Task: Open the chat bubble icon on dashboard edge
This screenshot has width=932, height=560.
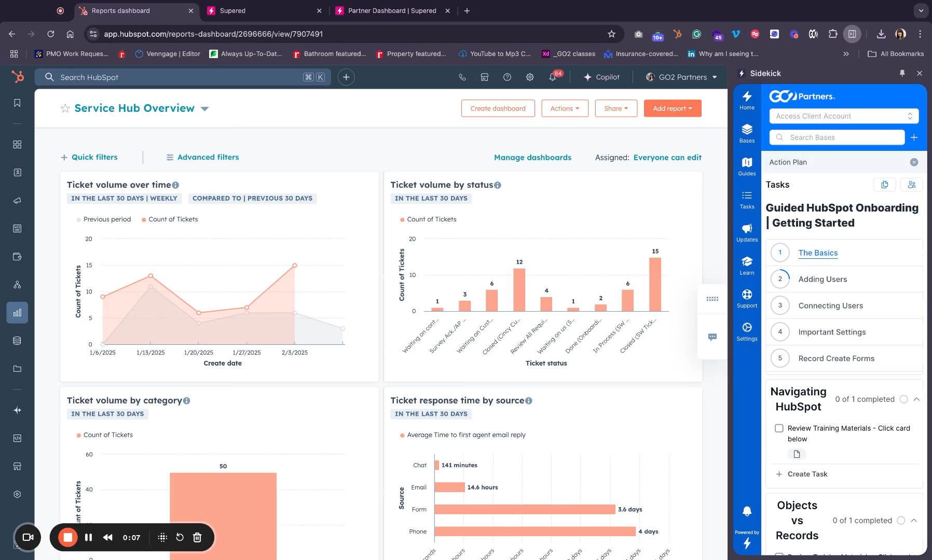Action: pyautogui.click(x=712, y=337)
